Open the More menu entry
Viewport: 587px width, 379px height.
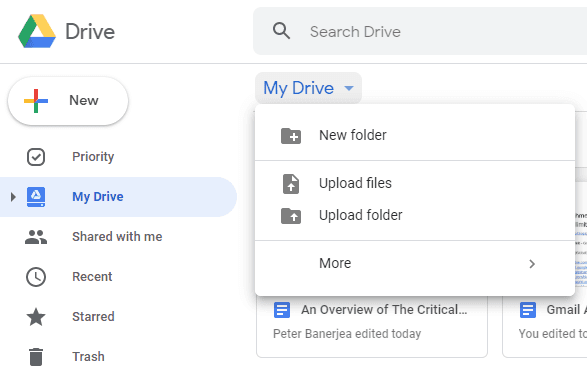pos(415,264)
